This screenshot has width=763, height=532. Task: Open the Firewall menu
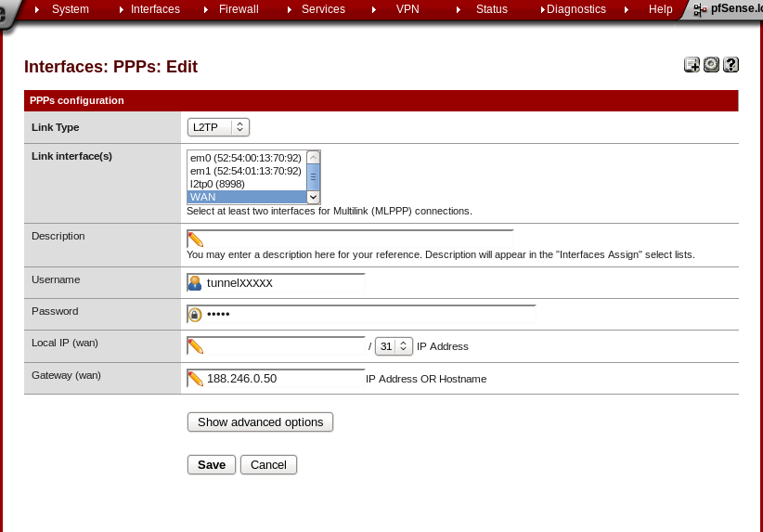point(239,9)
